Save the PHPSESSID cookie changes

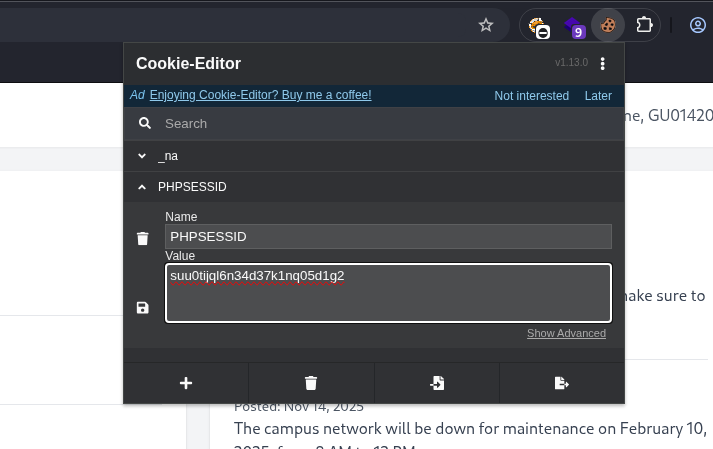pos(143,308)
